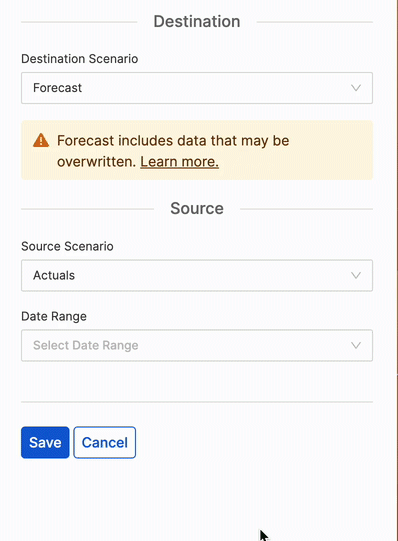
Task: Click the Source Scenario field label
Action: pyautogui.click(x=67, y=246)
